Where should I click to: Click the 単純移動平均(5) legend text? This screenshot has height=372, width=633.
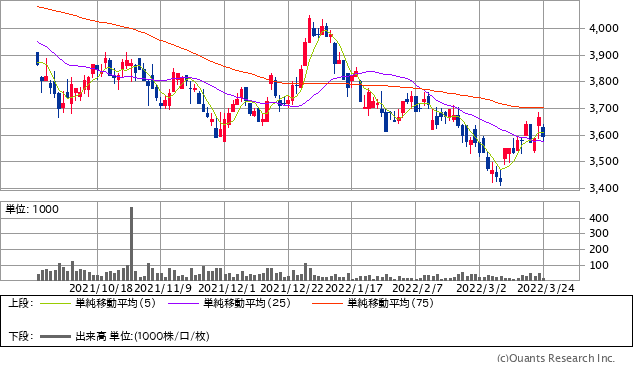[x=115, y=303]
